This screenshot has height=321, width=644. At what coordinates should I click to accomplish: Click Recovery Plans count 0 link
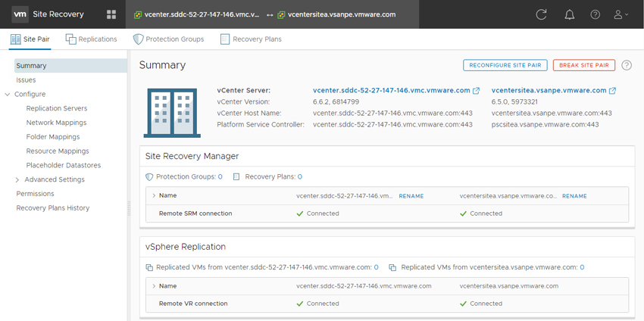coord(300,177)
